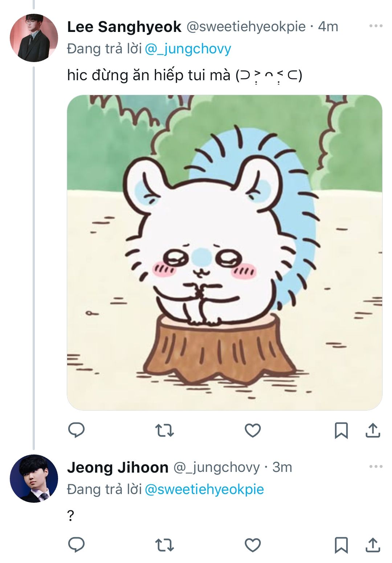Screen dimensions: 392x563
Task: Open more options for Lee Sanghyeok's tweet
Action: pyautogui.click(x=376, y=26)
